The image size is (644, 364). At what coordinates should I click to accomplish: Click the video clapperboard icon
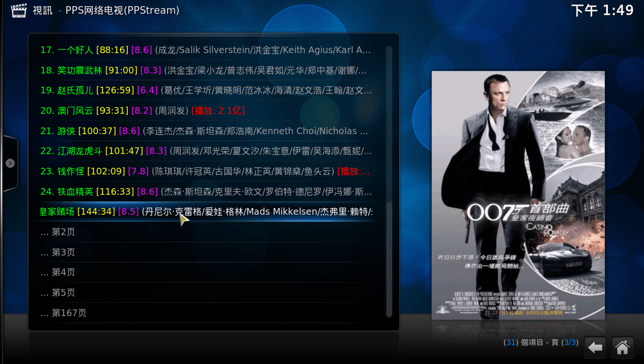click(x=18, y=10)
